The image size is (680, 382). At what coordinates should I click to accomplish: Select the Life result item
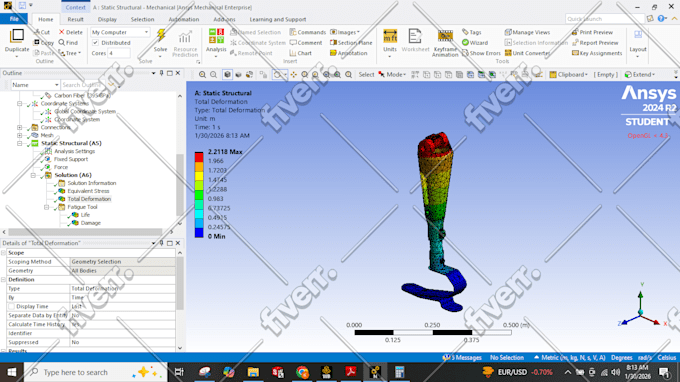click(x=85, y=215)
